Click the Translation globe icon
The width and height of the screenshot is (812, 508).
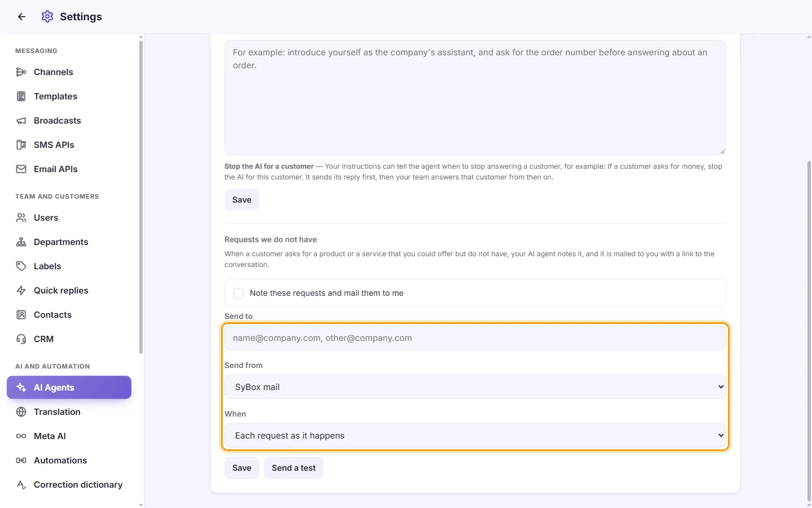pos(21,411)
